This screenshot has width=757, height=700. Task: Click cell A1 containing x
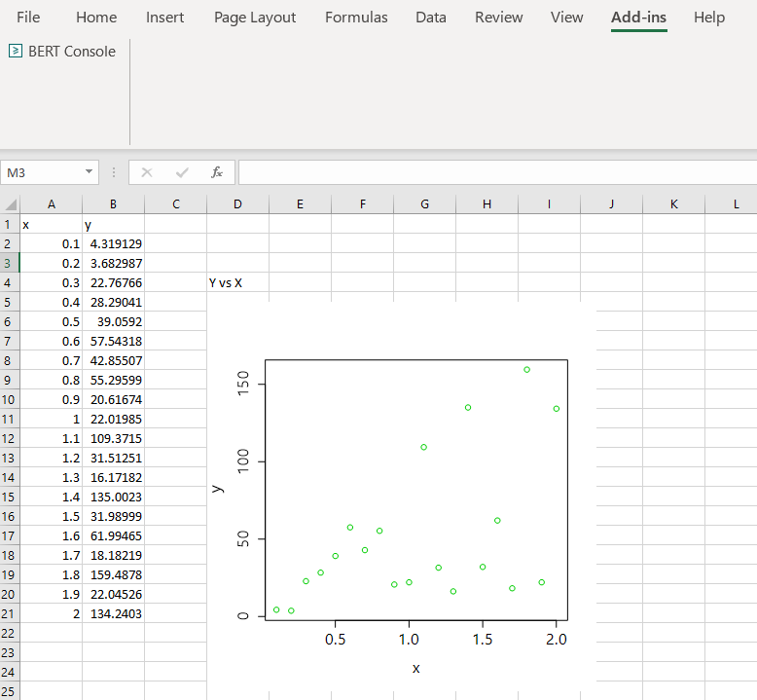click(52, 224)
